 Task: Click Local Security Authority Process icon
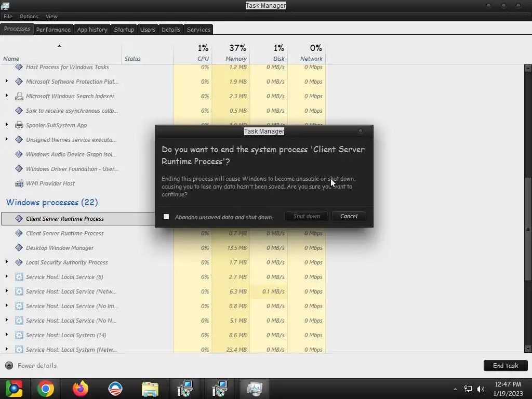click(x=19, y=262)
